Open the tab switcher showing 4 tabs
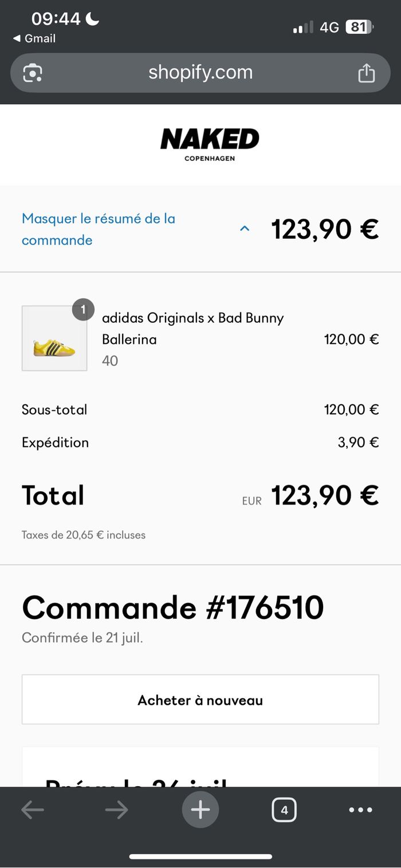This screenshot has width=401, height=868. click(284, 810)
